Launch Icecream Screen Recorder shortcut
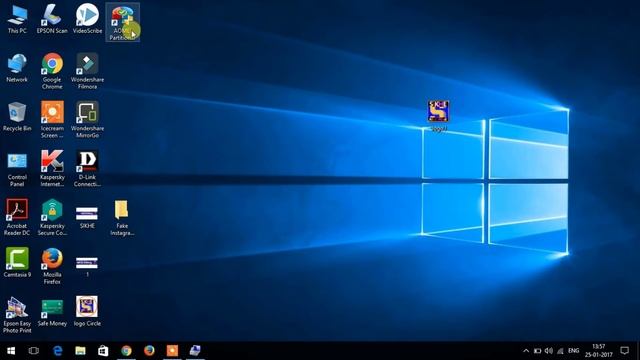 52,120
